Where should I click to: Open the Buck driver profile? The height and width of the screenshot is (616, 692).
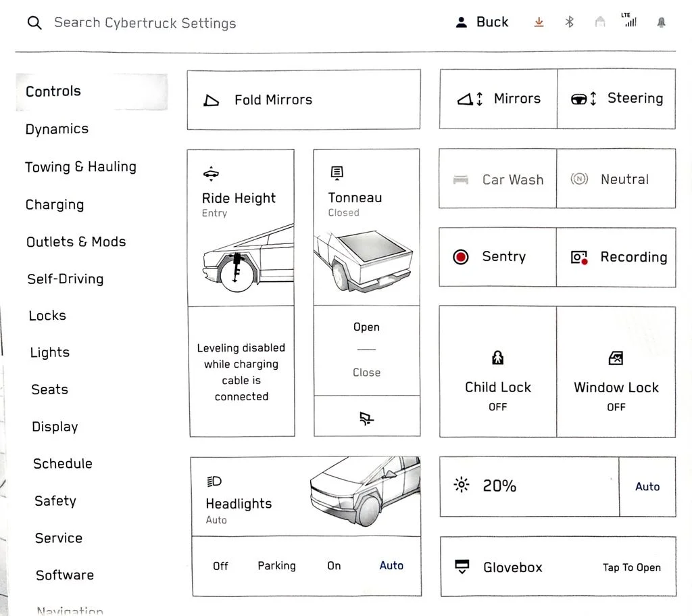coord(482,22)
